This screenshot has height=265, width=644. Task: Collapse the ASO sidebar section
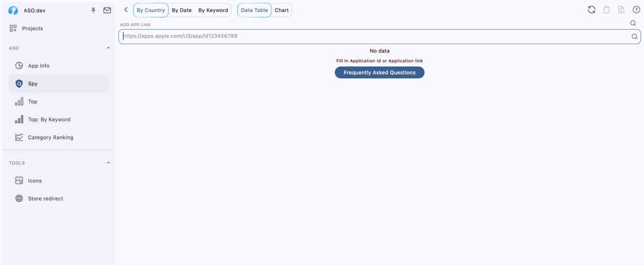108,48
